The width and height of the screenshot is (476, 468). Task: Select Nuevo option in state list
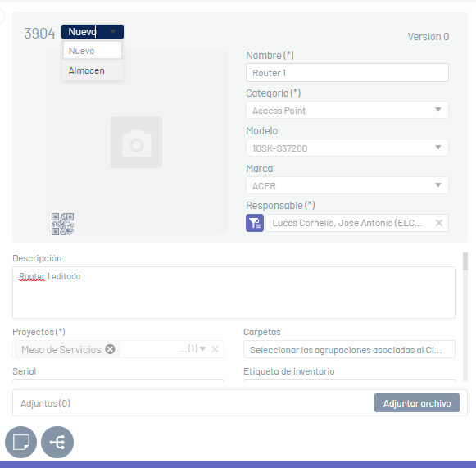tap(93, 51)
